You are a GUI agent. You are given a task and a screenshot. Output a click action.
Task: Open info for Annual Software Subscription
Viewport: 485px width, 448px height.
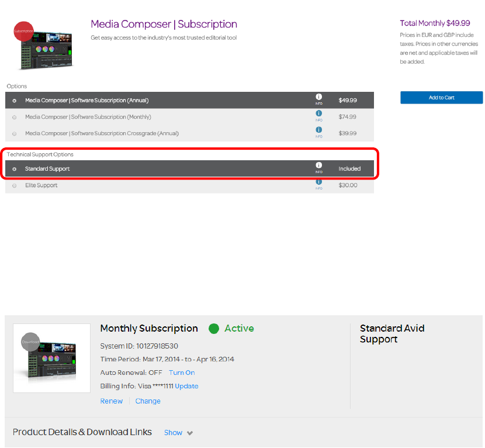coord(318,99)
